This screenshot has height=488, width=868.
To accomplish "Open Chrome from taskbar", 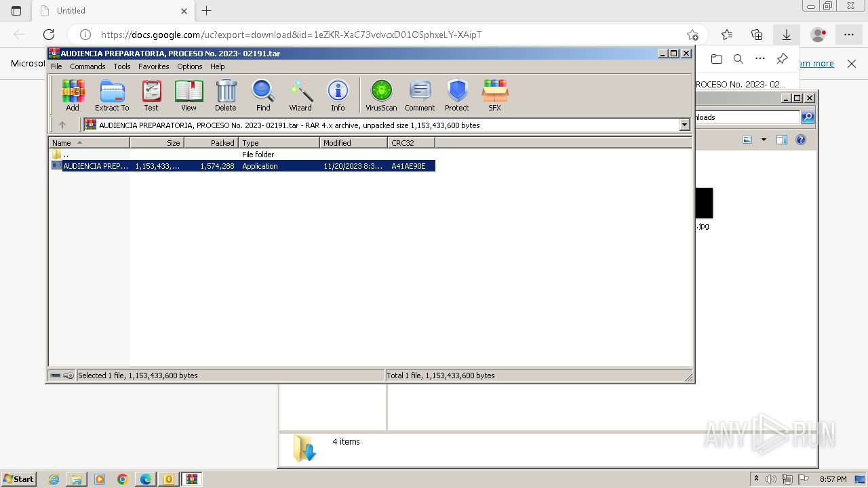I will 123,479.
